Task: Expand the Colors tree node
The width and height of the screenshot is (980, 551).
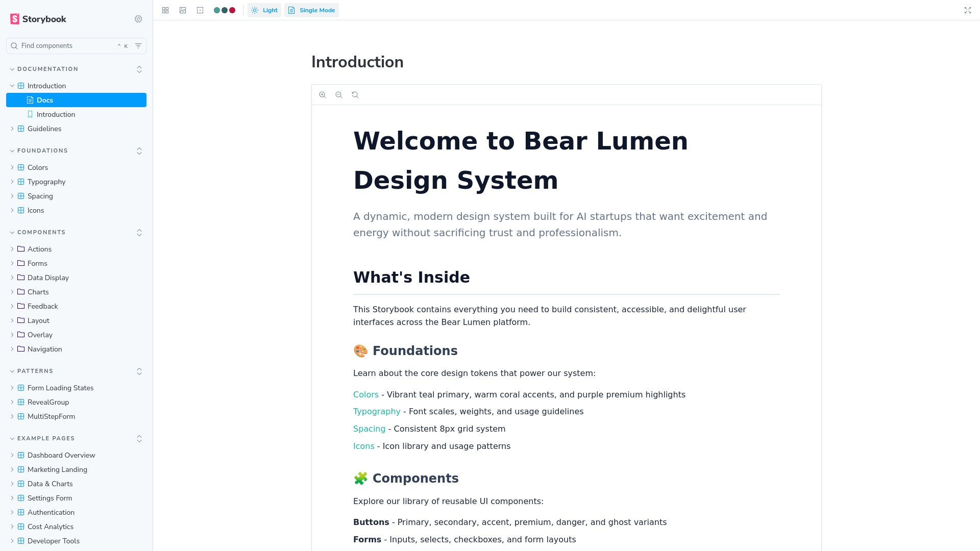Action: 76,167
